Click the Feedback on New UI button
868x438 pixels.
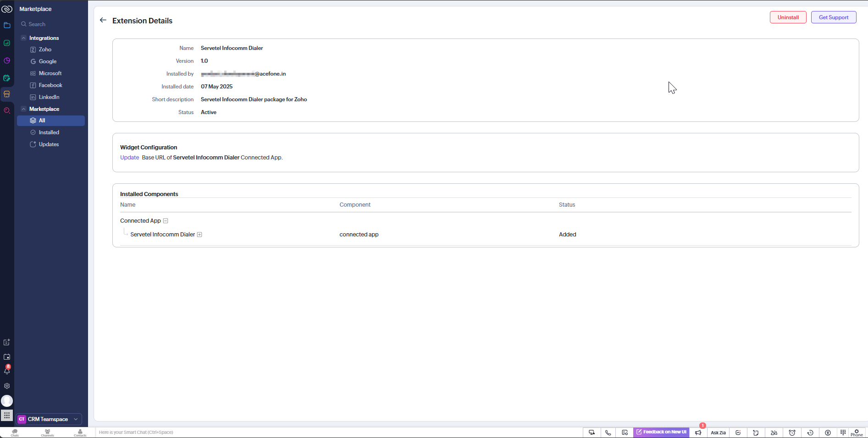point(661,432)
